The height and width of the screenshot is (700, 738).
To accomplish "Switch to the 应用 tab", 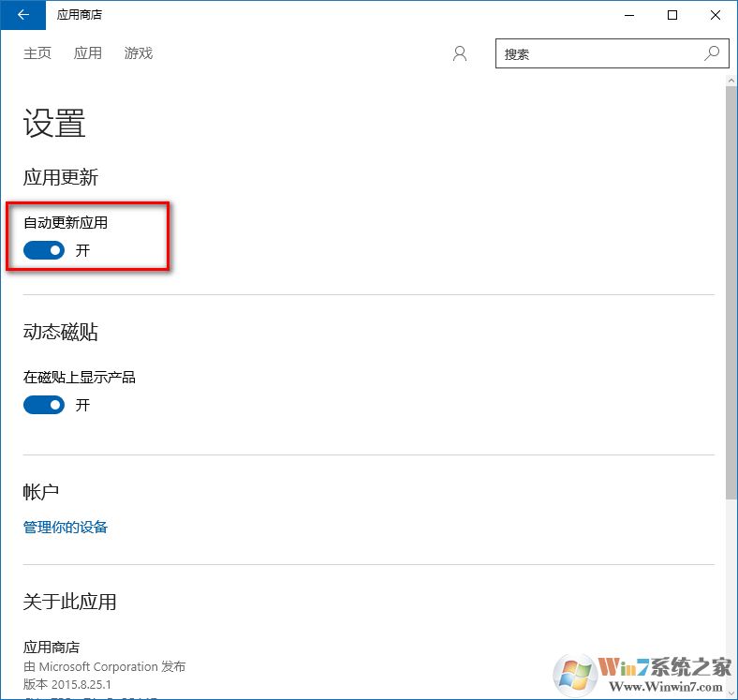I will coord(87,53).
